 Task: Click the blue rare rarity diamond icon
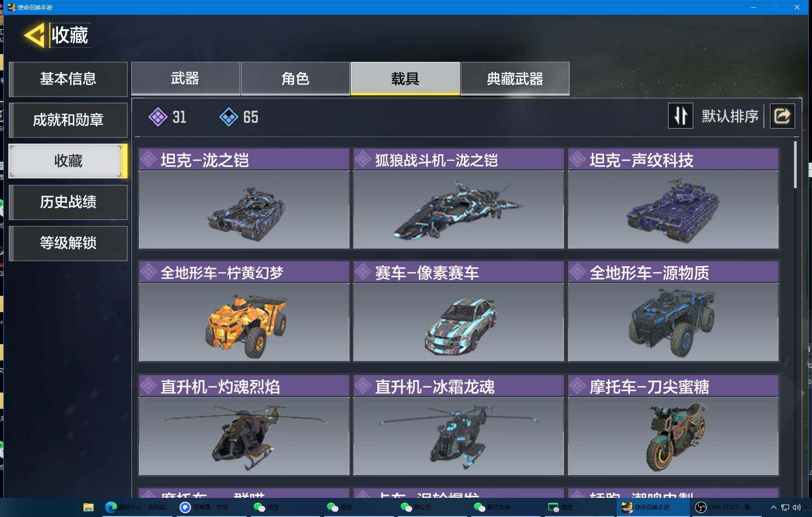(x=228, y=117)
